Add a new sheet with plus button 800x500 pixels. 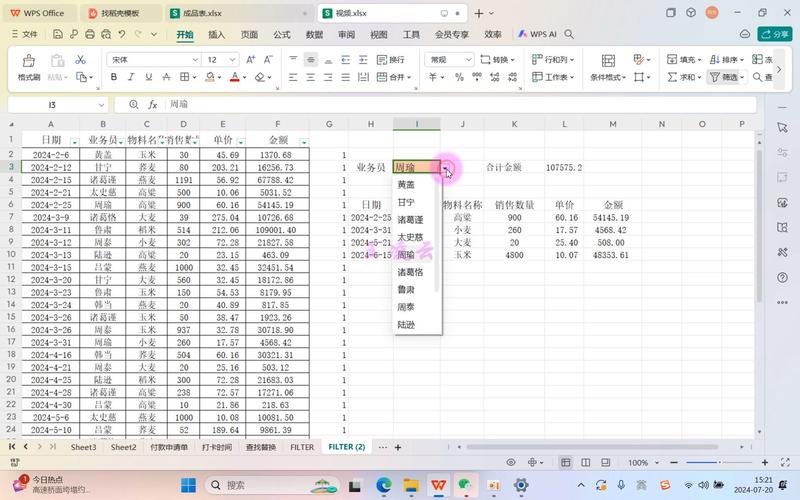pyautogui.click(x=397, y=447)
